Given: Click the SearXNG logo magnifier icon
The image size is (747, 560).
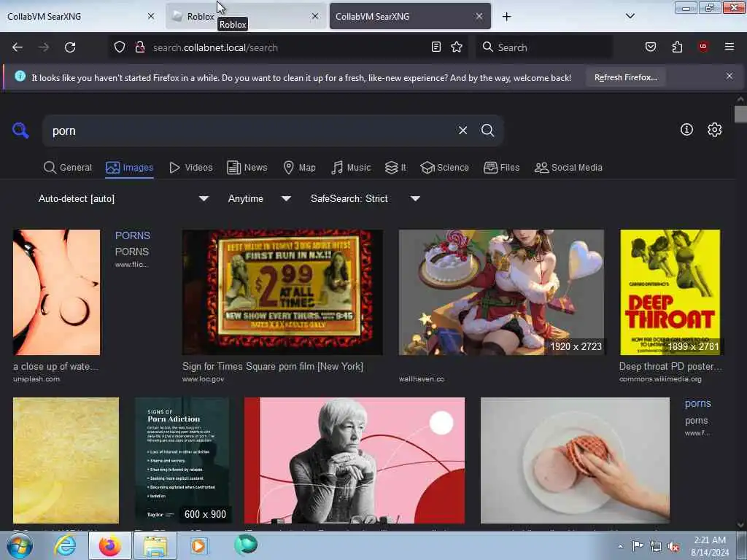Looking at the screenshot, I should click(20, 131).
